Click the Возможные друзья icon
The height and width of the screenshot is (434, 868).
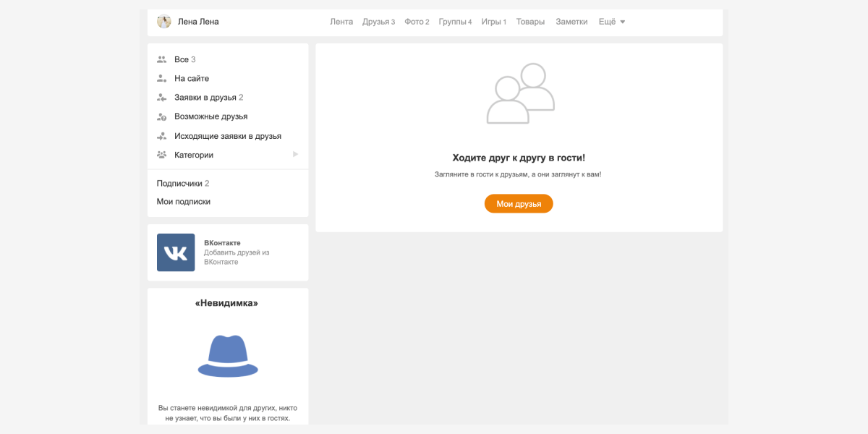coord(161,116)
